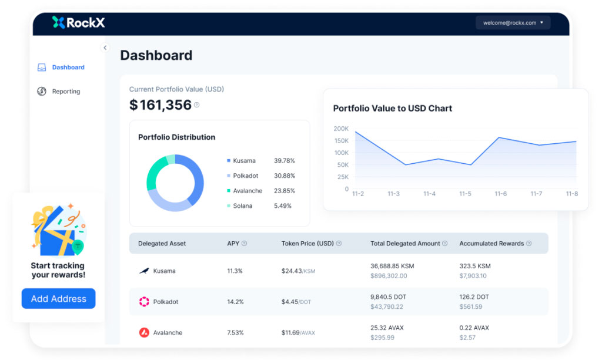This screenshot has width=602, height=364.
Task: Click the info icon next to APY
Action: click(x=244, y=244)
